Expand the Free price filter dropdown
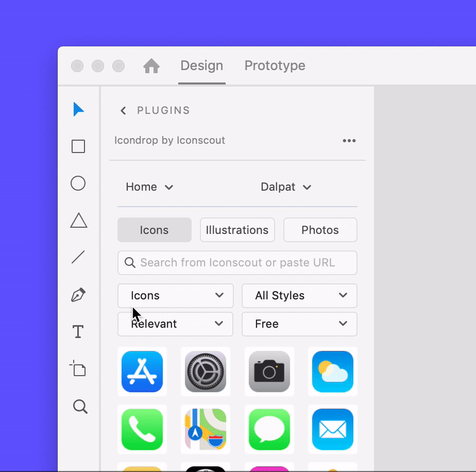This screenshot has height=472, width=476. click(x=299, y=324)
